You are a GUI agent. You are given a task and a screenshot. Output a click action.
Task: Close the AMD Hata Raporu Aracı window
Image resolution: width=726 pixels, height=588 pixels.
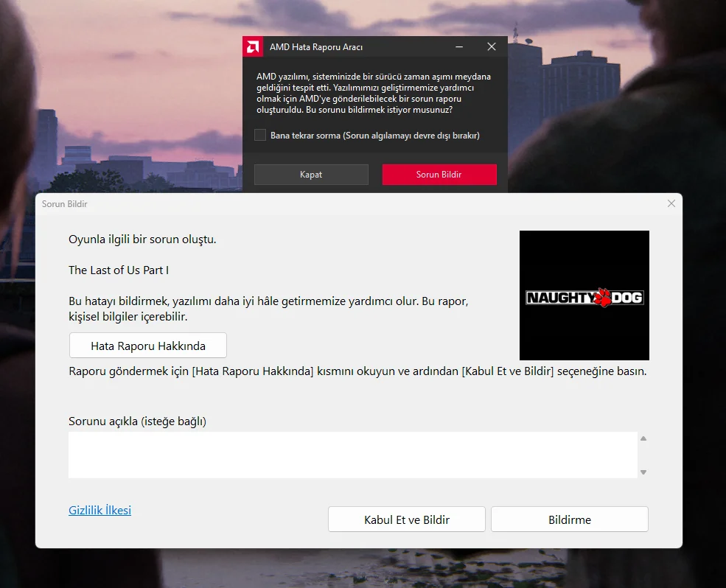(492, 46)
